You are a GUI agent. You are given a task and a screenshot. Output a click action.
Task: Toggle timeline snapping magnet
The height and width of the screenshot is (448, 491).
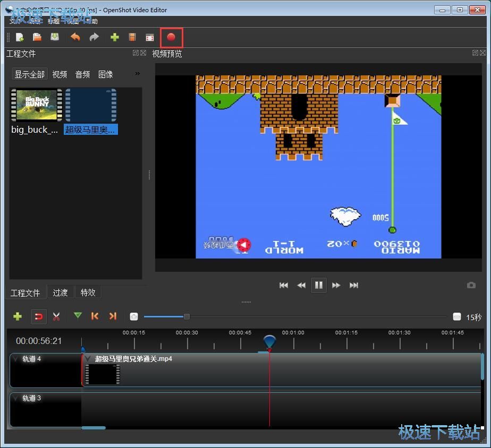[x=38, y=316]
